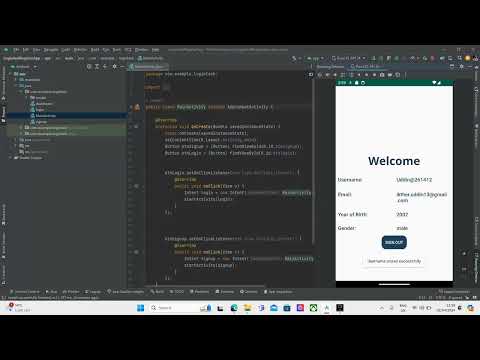Expand the Gradle Scripts node
Screen dimensions: 480x360
(x=11, y=158)
